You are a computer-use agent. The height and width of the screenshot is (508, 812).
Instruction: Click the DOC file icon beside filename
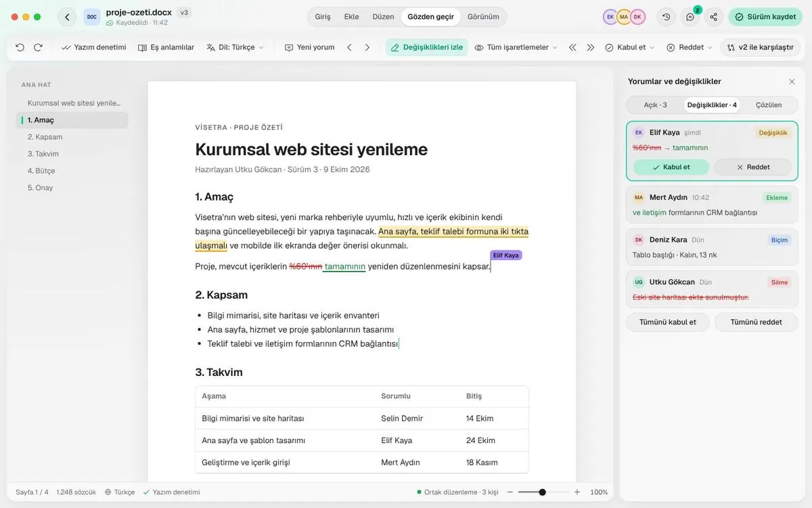[92, 17]
